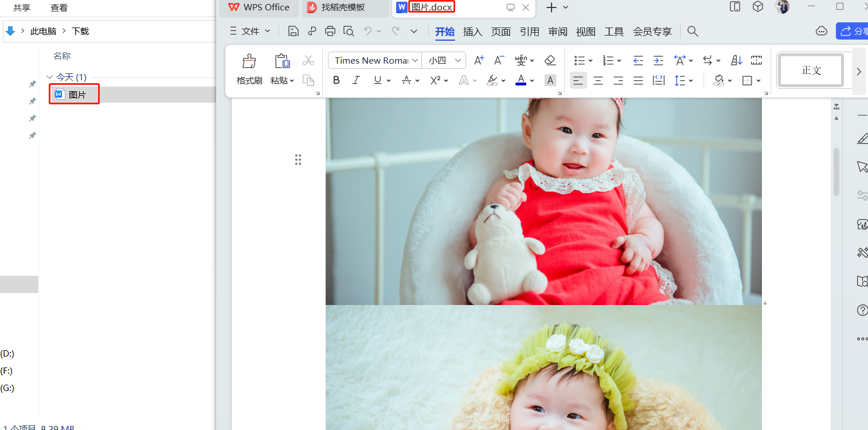Screen dimensions: 868x430
Task: Click the Format Painter (格式刷) icon
Action: pos(249,61)
